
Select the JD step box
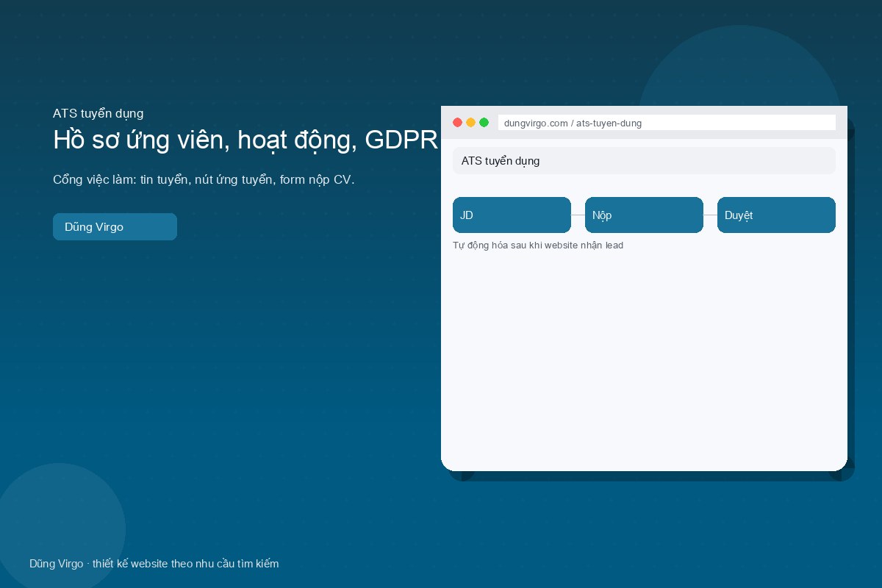pos(512,215)
